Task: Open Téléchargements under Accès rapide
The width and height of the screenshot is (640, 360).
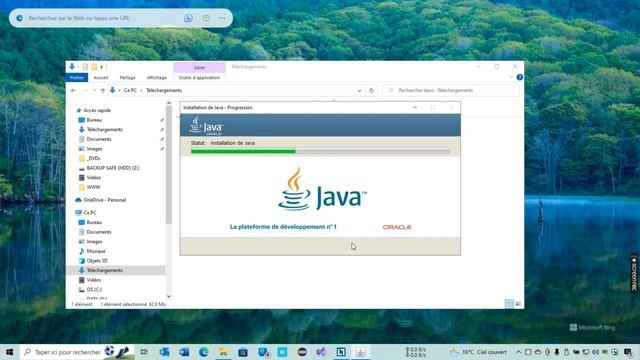Action: pyautogui.click(x=104, y=129)
